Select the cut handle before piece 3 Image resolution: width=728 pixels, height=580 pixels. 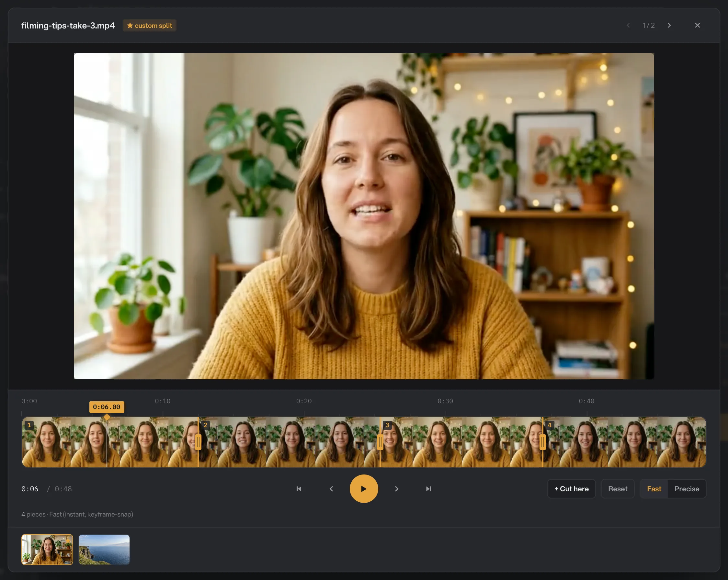pos(380,442)
